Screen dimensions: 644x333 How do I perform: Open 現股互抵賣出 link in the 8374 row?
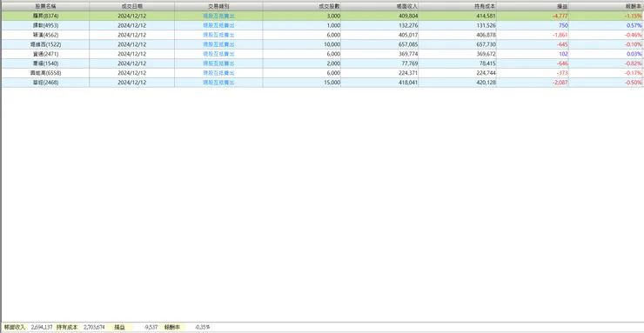pos(218,16)
